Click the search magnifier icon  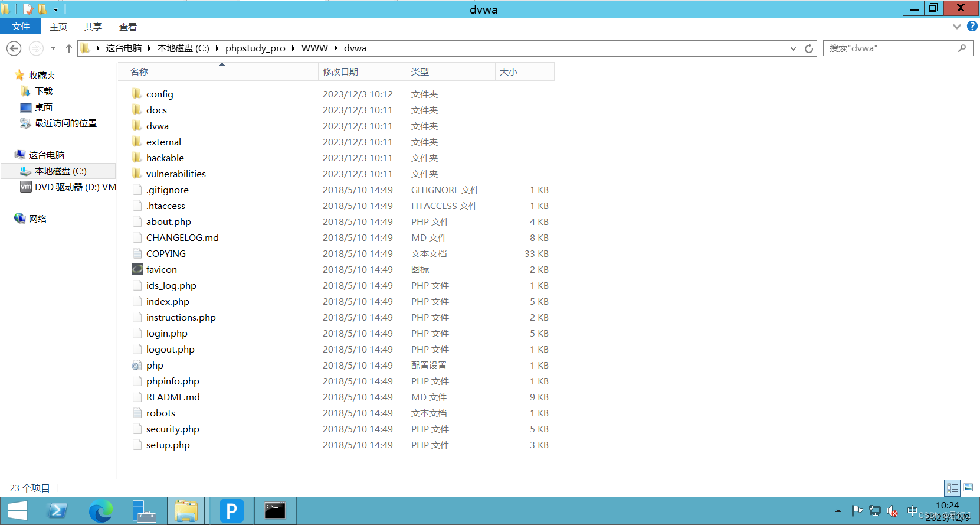click(962, 48)
